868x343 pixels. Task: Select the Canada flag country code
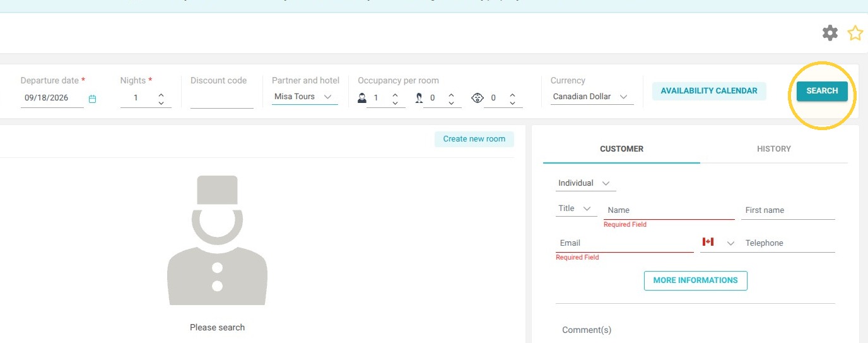click(x=708, y=242)
